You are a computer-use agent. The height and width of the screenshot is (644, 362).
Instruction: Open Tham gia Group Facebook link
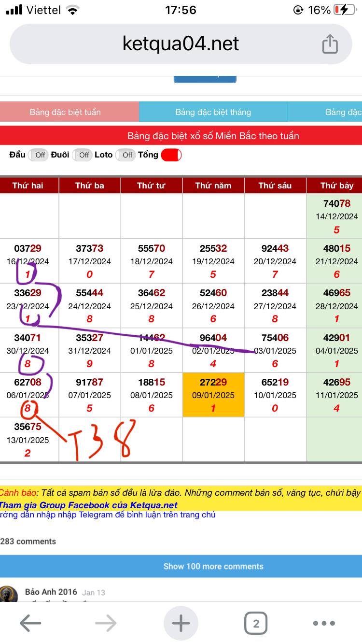point(88,505)
